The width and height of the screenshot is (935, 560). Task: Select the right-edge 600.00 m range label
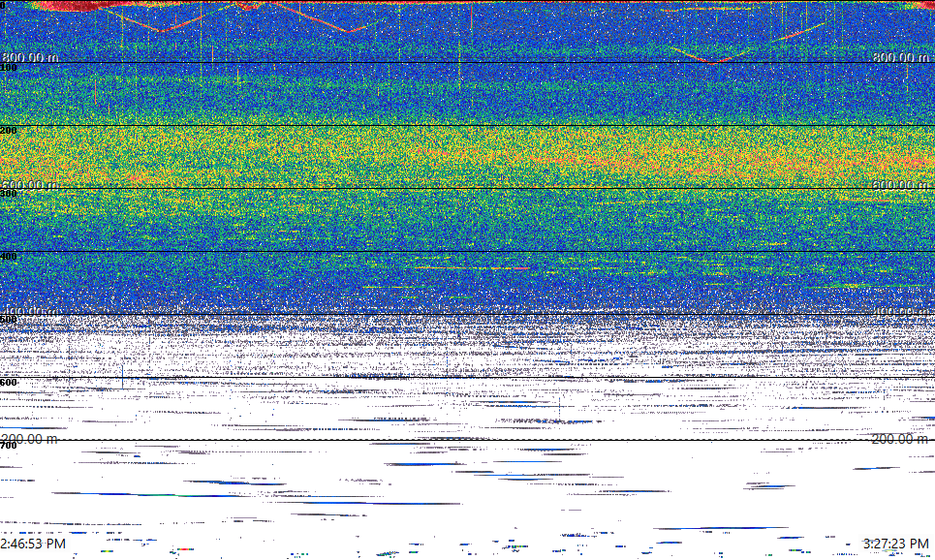tap(901, 185)
